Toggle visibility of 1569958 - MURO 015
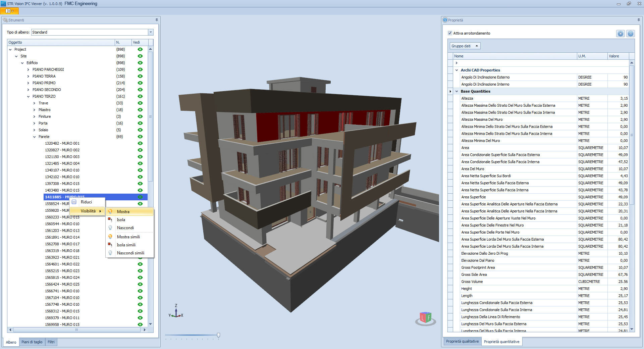Image resolution: width=644 pixels, height=349 pixels. point(140,325)
